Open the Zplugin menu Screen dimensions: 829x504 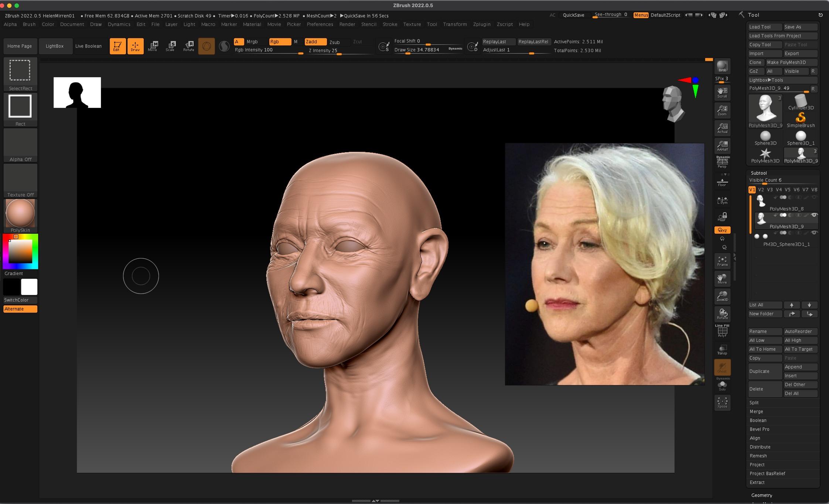[x=482, y=24]
